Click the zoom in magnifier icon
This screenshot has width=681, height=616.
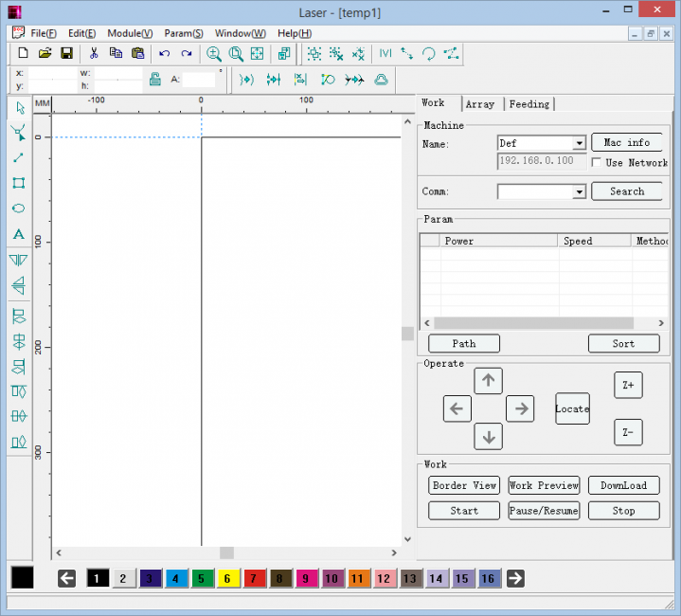tap(214, 54)
